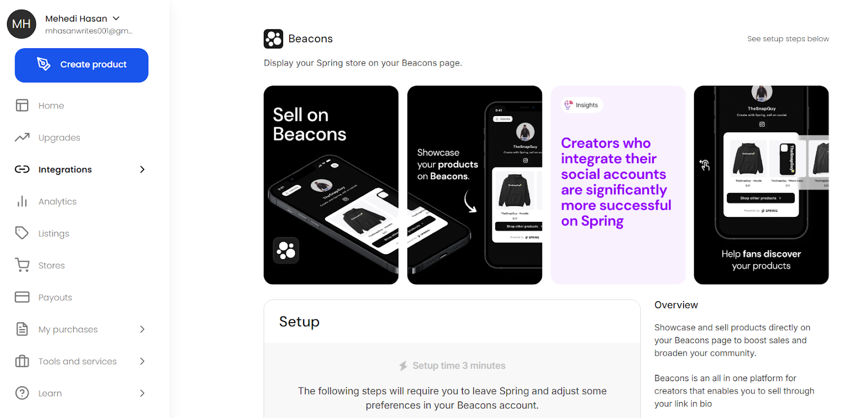The image size is (868, 418).
Task: Open the Home dashboard icon
Action: (x=22, y=105)
